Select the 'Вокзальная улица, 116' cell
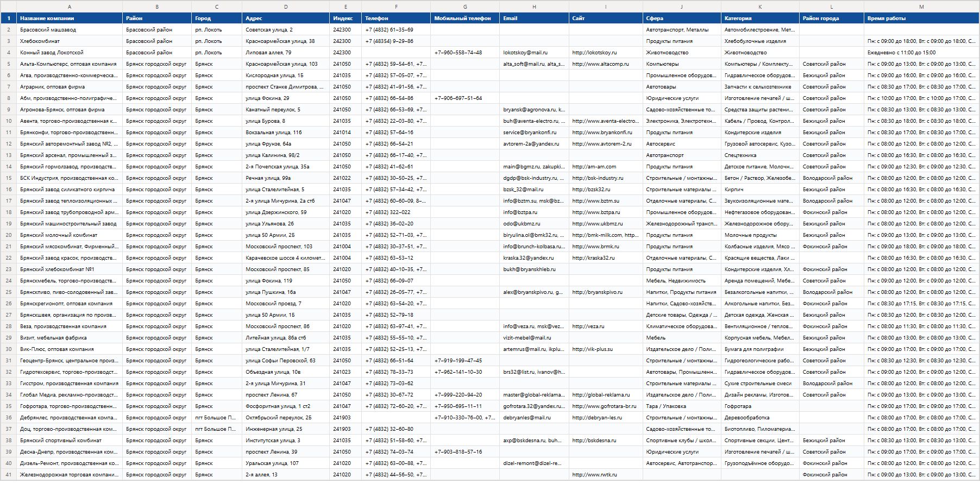 (286, 133)
